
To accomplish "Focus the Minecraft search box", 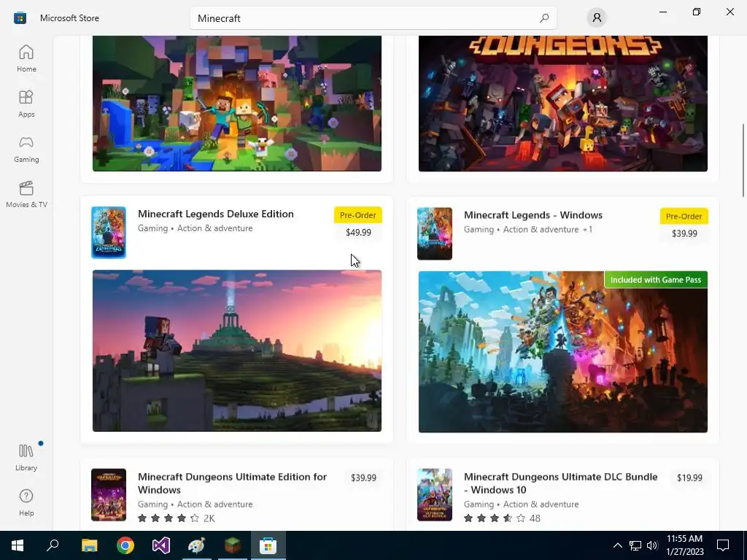I will [x=373, y=18].
